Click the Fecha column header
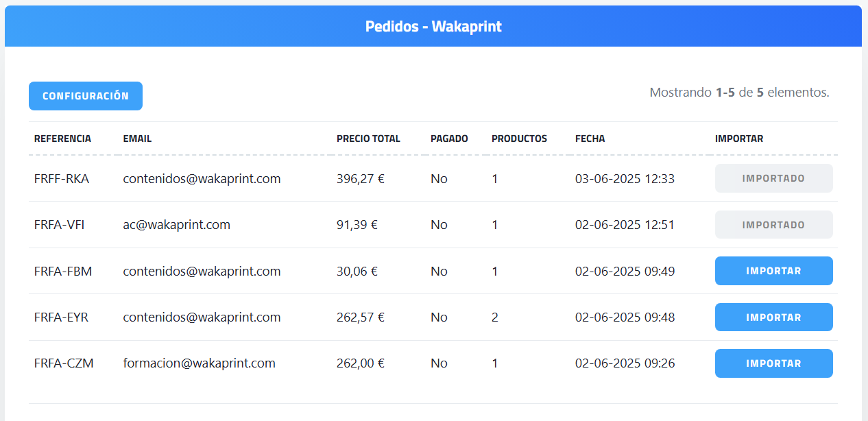This screenshot has width=868, height=421. click(x=590, y=139)
